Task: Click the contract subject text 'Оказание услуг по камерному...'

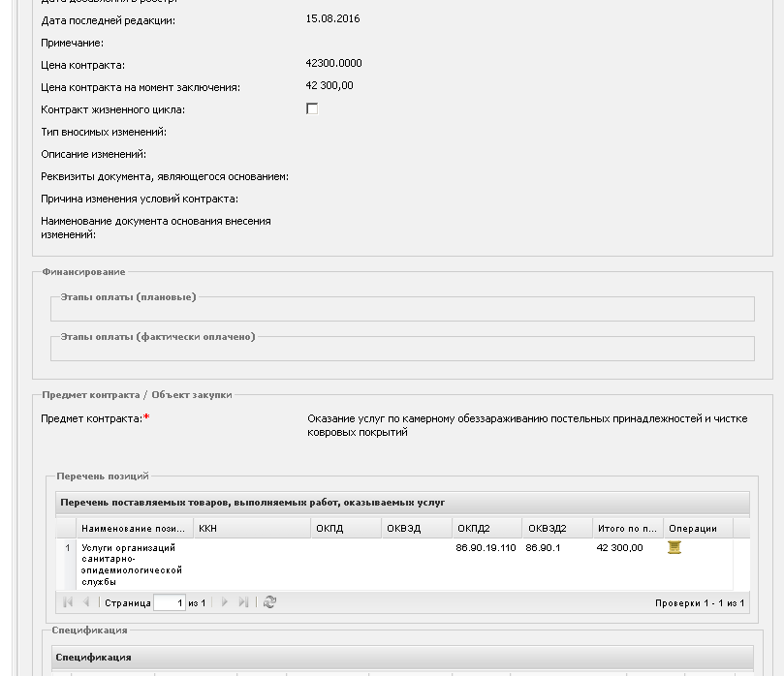Action: pyautogui.click(x=527, y=425)
